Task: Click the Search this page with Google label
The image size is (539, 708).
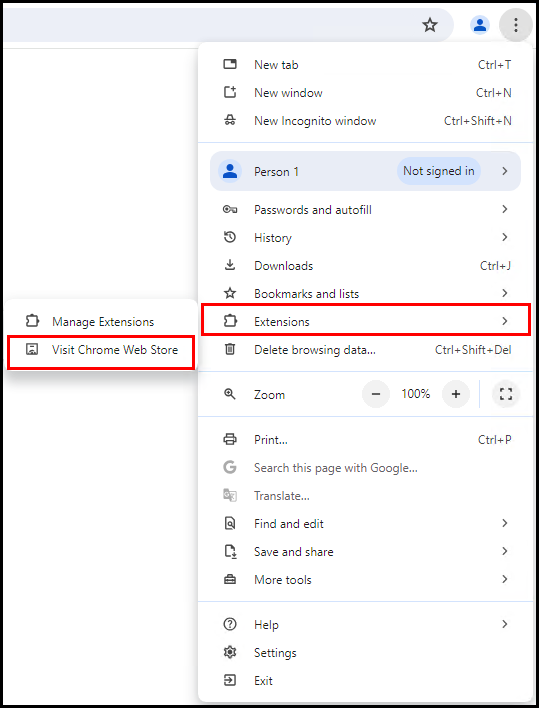Action: coord(335,468)
